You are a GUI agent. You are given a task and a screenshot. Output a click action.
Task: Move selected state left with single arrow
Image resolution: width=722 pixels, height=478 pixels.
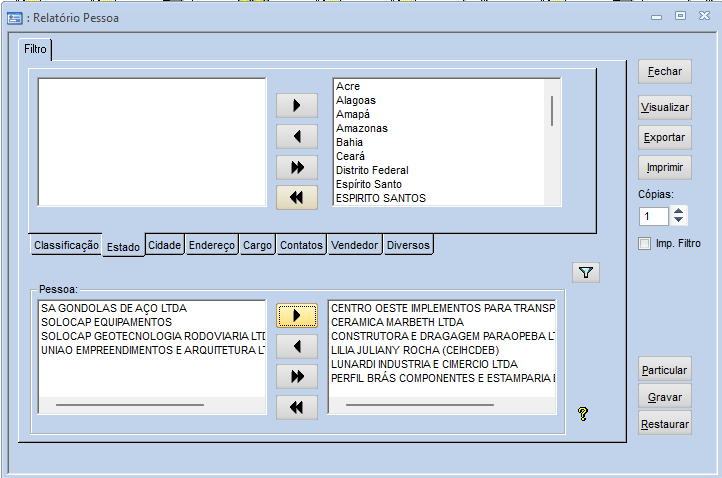(x=297, y=136)
